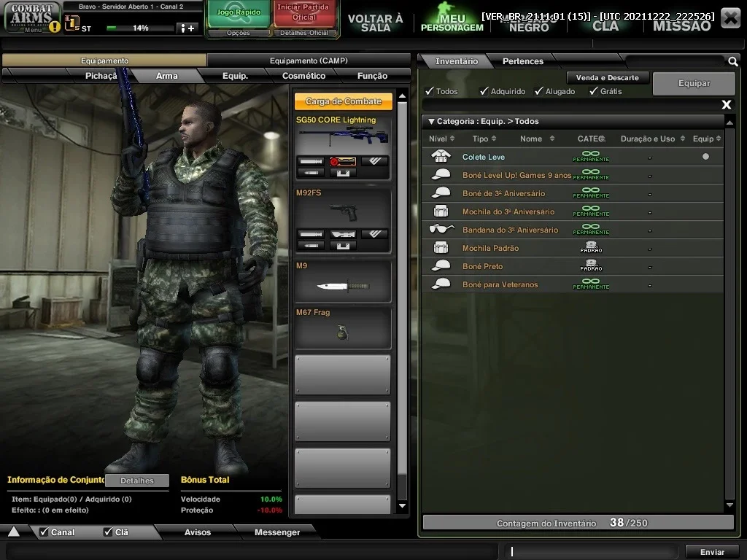
Task: Select the SG50 CORE Lightning rifle thumbnail
Action: 343,138
